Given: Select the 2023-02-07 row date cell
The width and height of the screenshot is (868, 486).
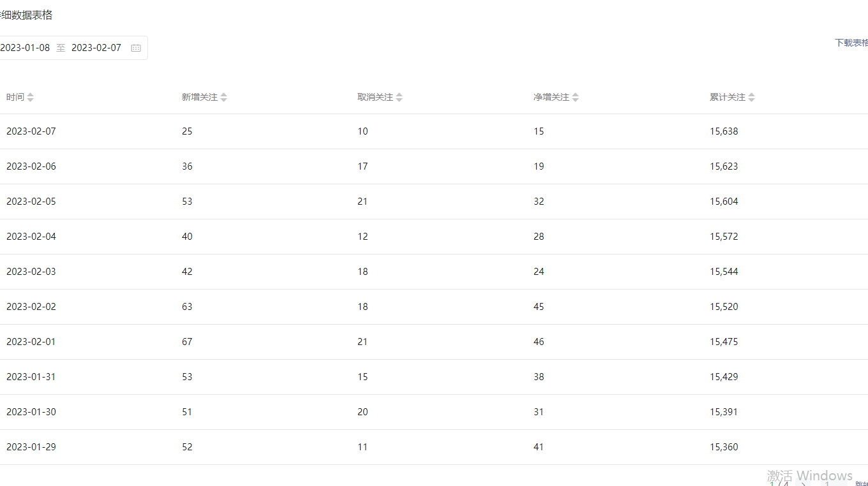Looking at the screenshot, I should point(31,131).
